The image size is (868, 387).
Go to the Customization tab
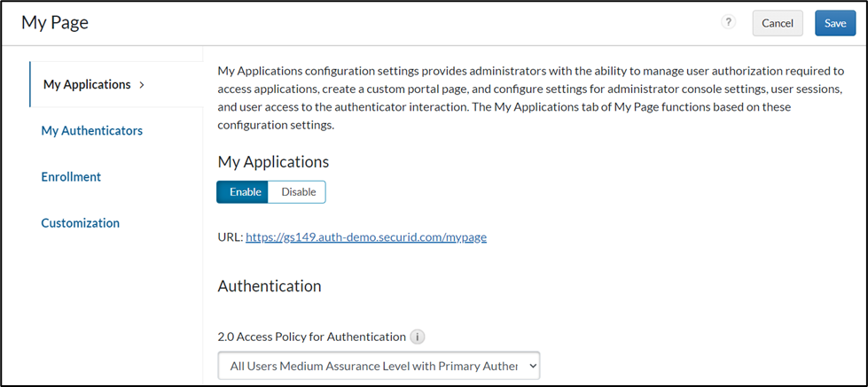80,223
